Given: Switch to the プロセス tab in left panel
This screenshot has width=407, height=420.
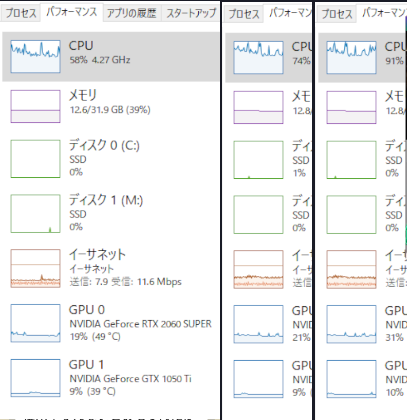Looking at the screenshot, I should point(21,13).
